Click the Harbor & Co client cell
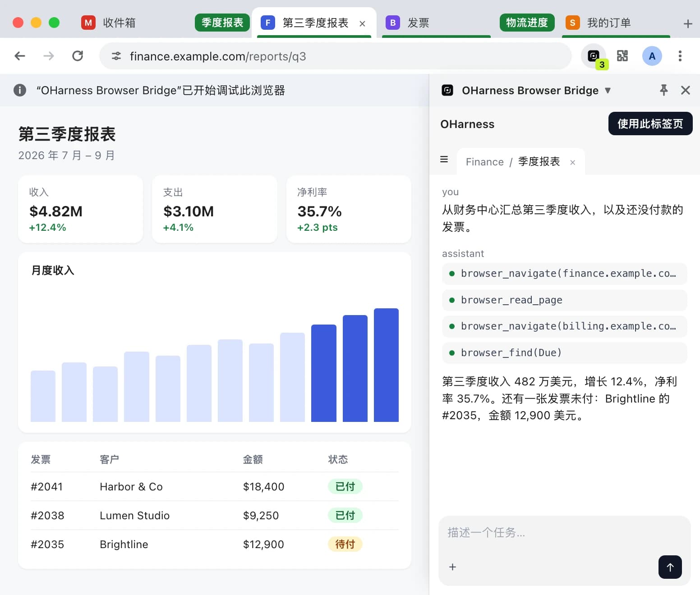Viewport: 700px width, 595px height. click(131, 487)
